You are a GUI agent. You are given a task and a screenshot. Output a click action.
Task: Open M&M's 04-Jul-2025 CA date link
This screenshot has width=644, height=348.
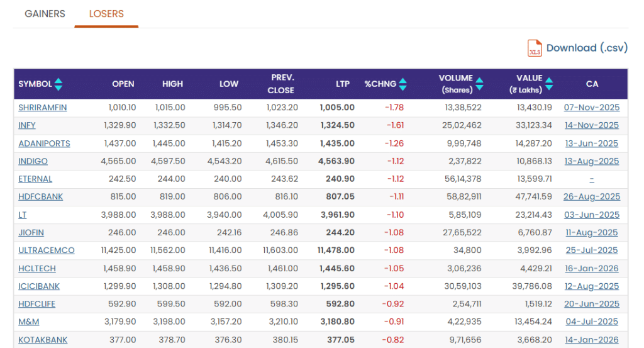click(591, 322)
